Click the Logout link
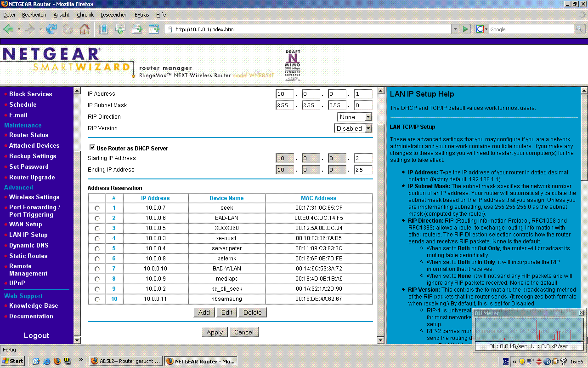The height and width of the screenshot is (368, 588). [36, 335]
